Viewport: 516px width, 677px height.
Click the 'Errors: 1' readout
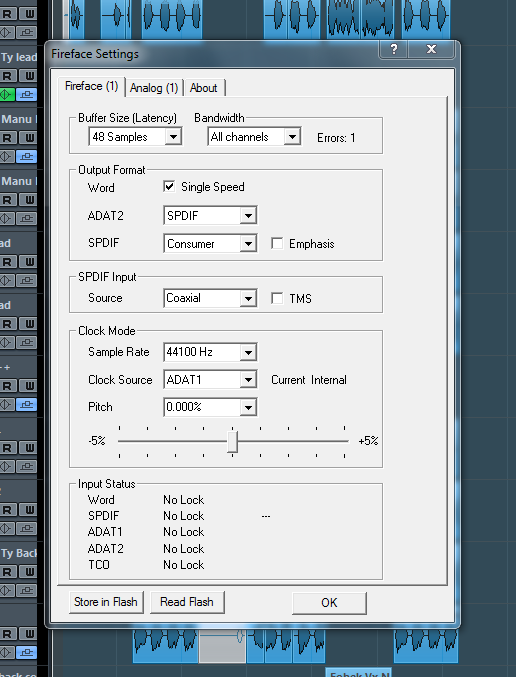pos(336,138)
